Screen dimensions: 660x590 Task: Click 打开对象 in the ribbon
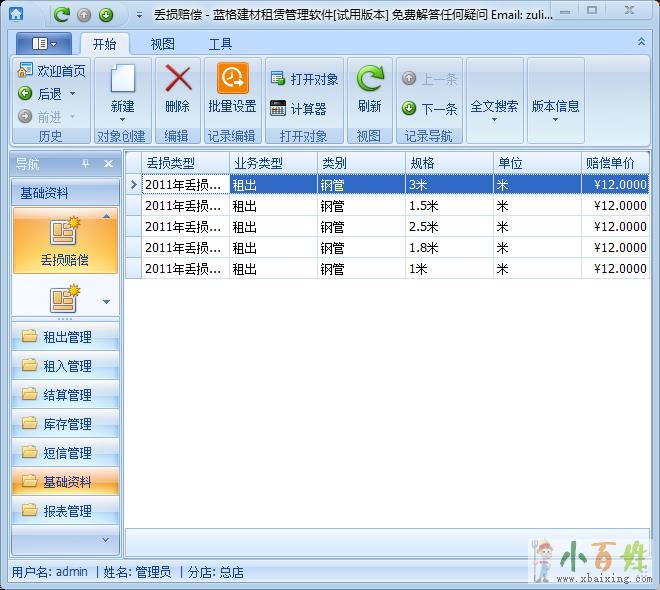click(x=304, y=79)
